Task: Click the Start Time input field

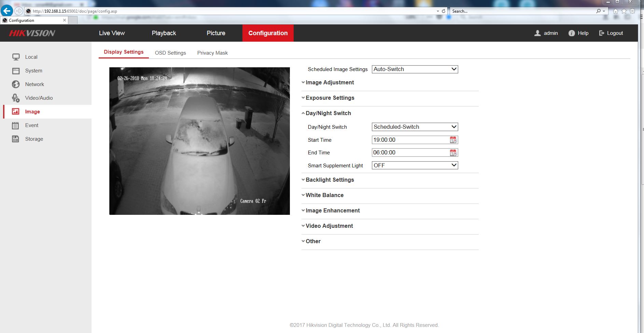Action: click(410, 140)
